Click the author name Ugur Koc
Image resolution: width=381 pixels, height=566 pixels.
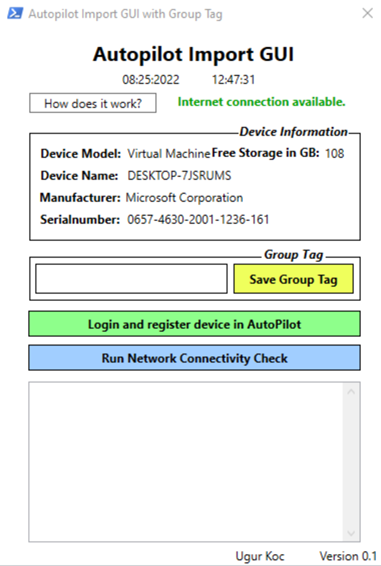[x=260, y=556]
